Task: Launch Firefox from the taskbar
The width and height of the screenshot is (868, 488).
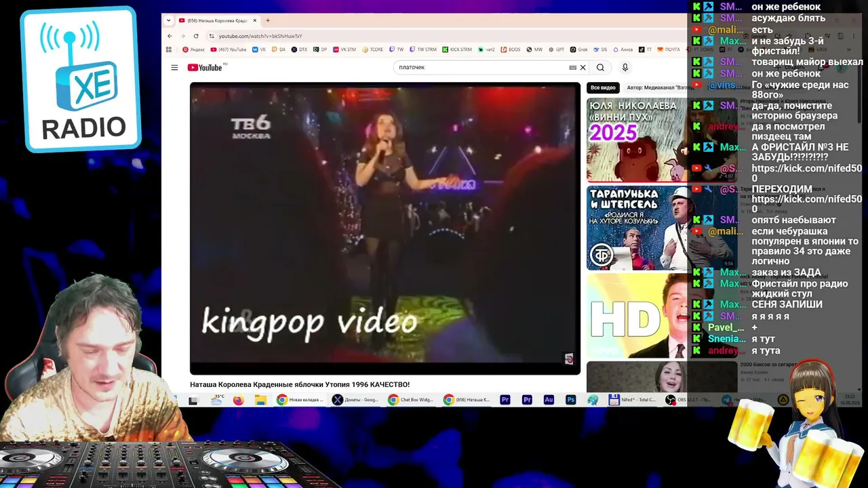Action: pyautogui.click(x=238, y=401)
